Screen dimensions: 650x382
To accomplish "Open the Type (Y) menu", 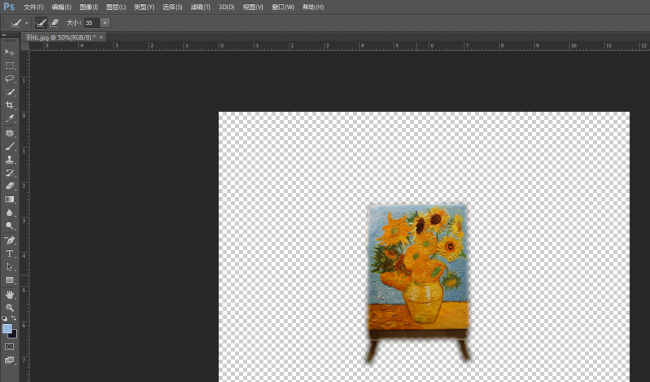I will 144,7.
